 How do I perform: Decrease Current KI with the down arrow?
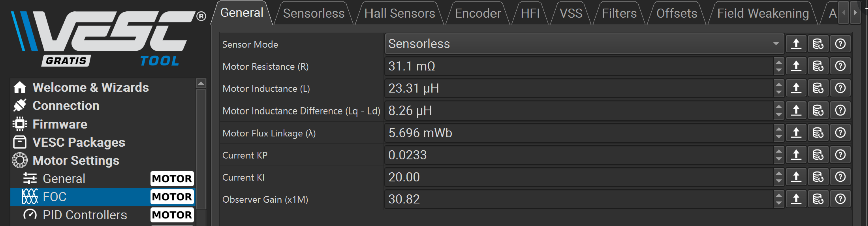[779, 181]
